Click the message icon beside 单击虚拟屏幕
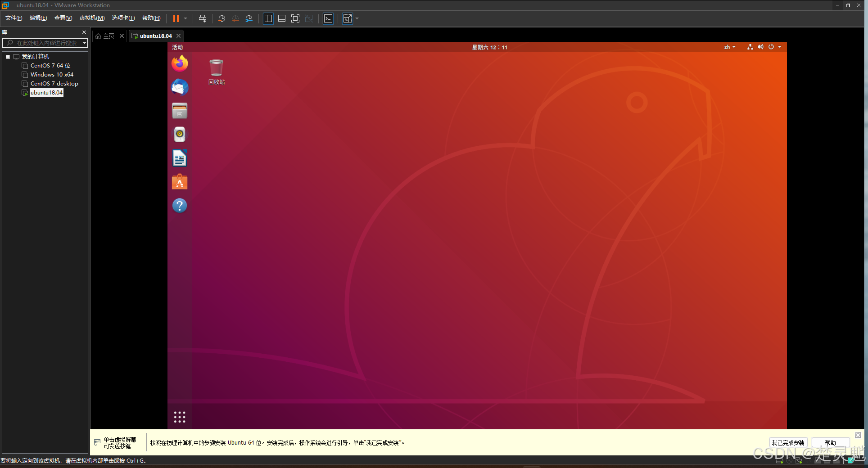This screenshot has width=868, height=468. coord(97,442)
